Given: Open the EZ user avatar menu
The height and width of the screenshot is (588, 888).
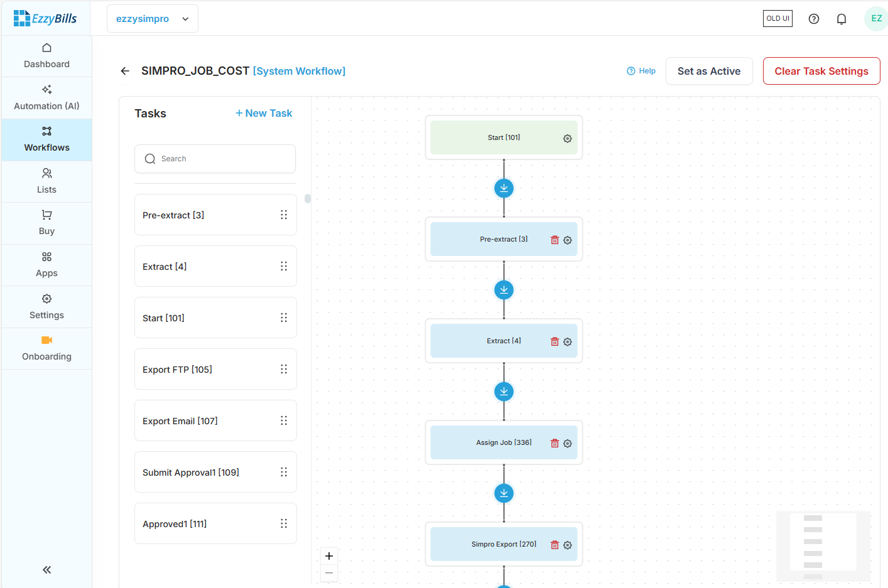Looking at the screenshot, I should 875,19.
